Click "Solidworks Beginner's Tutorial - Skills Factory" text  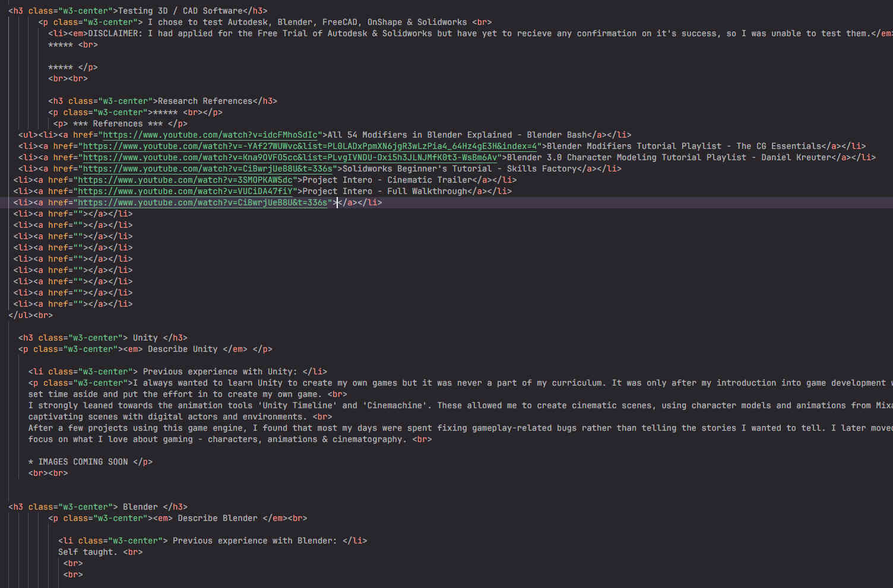pyautogui.click(x=459, y=169)
